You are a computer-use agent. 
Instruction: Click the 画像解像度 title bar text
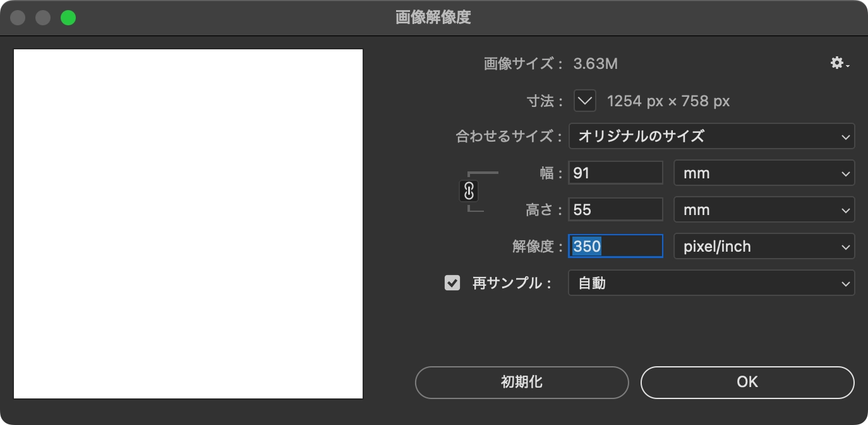(x=433, y=18)
